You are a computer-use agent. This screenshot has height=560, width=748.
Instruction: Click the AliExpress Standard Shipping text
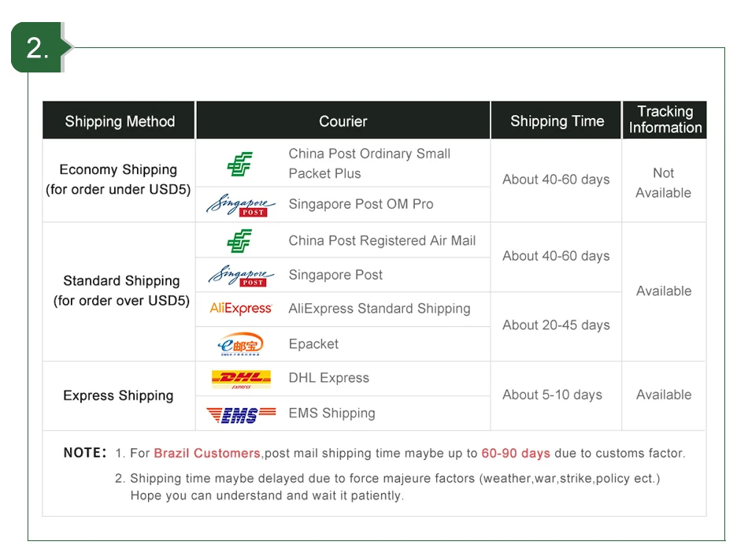(379, 309)
